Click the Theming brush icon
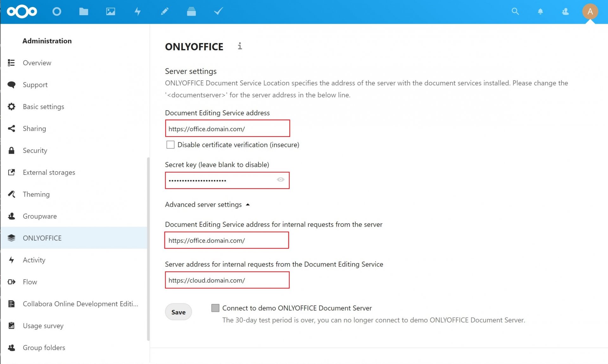Viewport: 608px width, 364px height. [11, 194]
